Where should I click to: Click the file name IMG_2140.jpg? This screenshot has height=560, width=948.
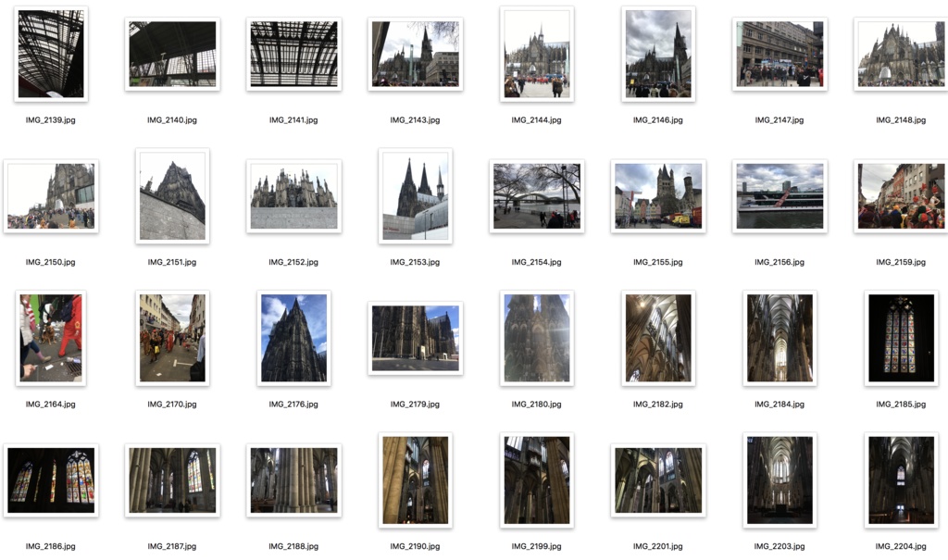pos(172,120)
